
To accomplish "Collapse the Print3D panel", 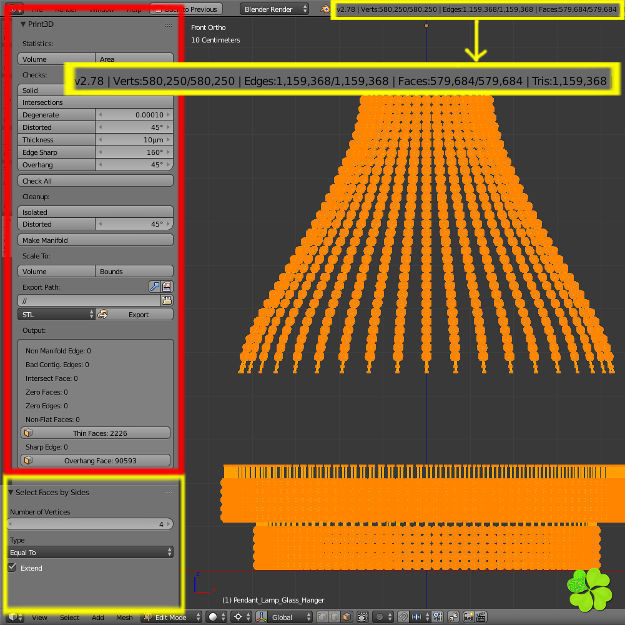I will pyautogui.click(x=23, y=24).
